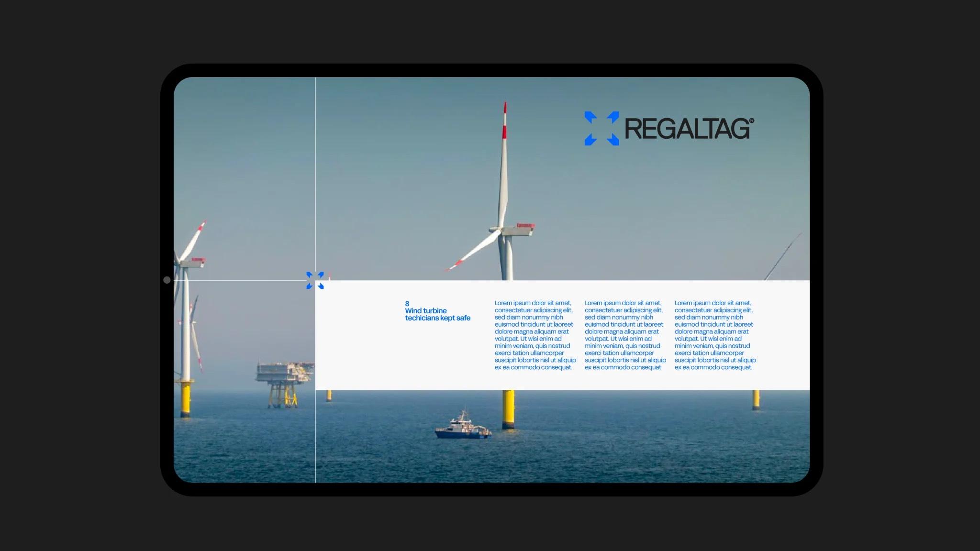The image size is (980, 551).
Task: Click the offshore substation platform
Action: (284, 378)
